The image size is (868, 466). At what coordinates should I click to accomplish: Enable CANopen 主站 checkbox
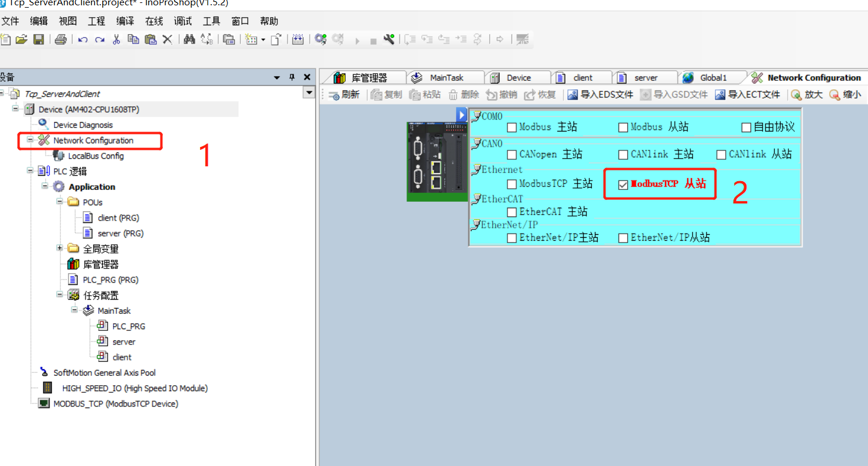coord(512,155)
